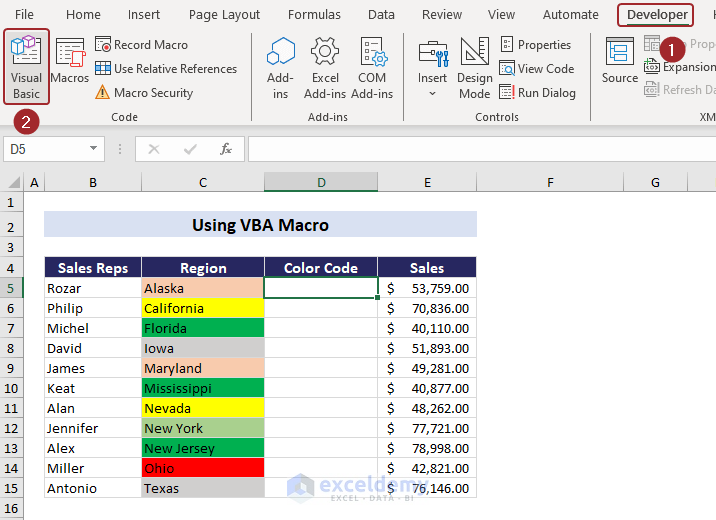Open Insert Function fx dialog

tap(226, 149)
